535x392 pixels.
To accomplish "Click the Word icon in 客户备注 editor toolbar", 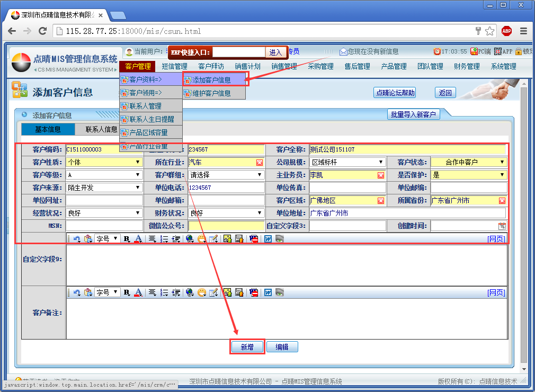I will coord(268,292).
